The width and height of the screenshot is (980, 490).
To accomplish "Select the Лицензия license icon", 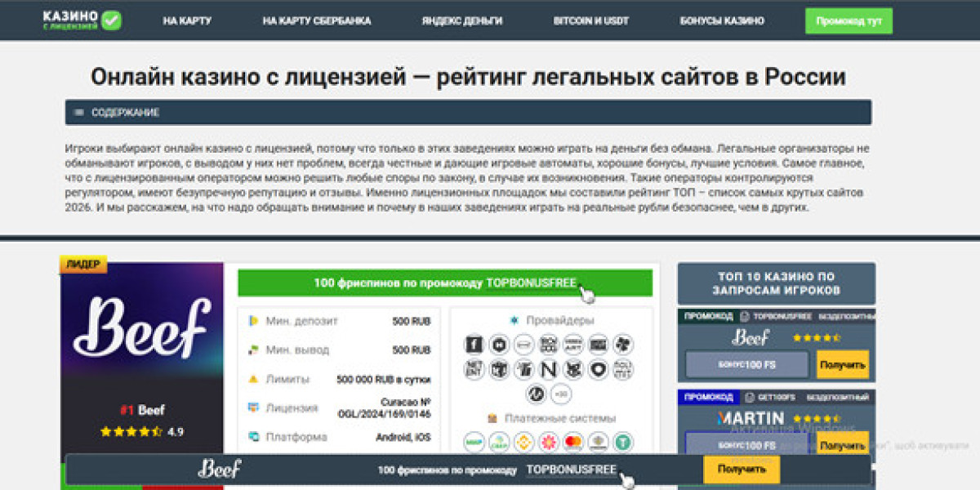I will [x=256, y=408].
